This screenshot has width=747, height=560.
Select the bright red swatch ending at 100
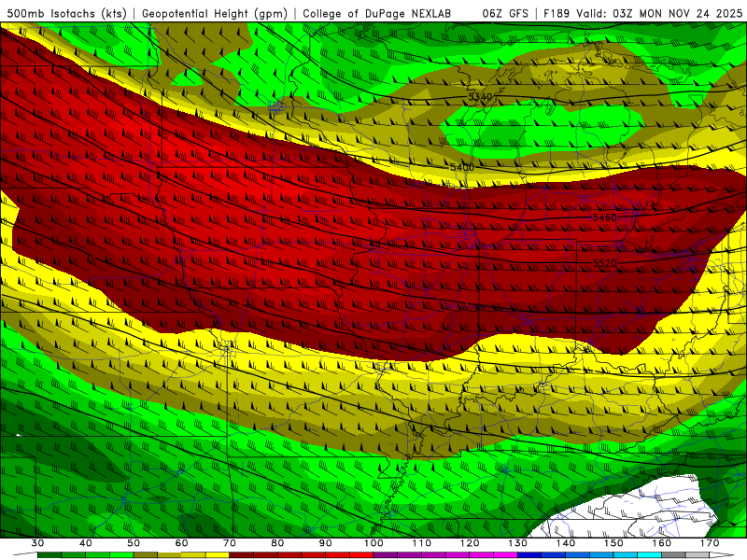click(361, 555)
